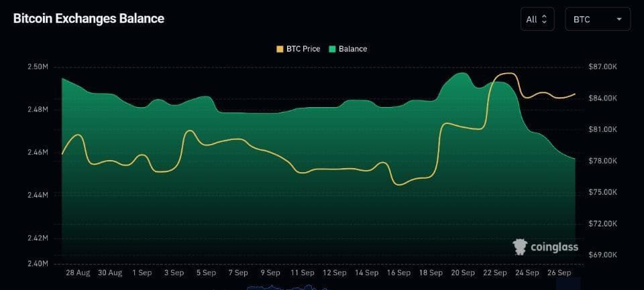Viewport: 644px width, 290px height.
Task: Click the 30 Aug date label
Action: [x=109, y=273]
